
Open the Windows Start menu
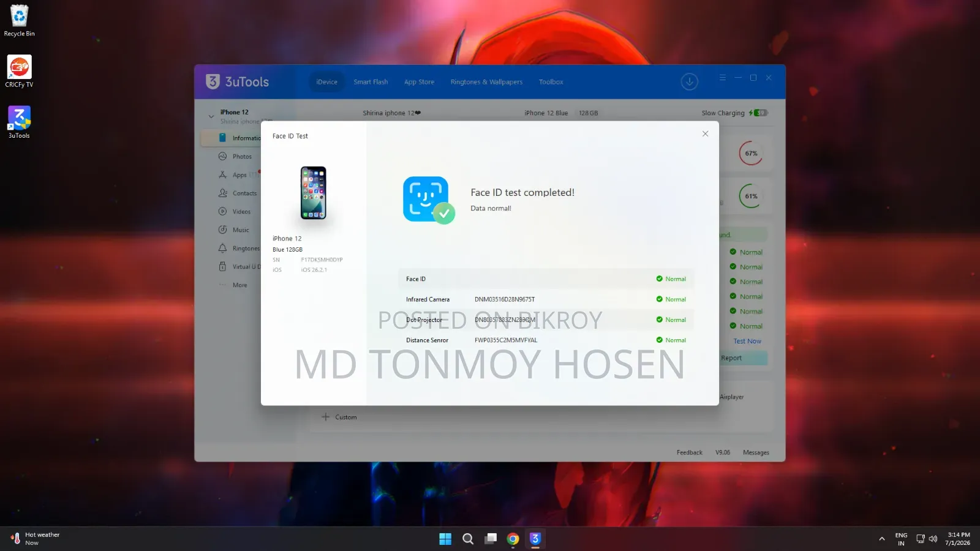445,539
